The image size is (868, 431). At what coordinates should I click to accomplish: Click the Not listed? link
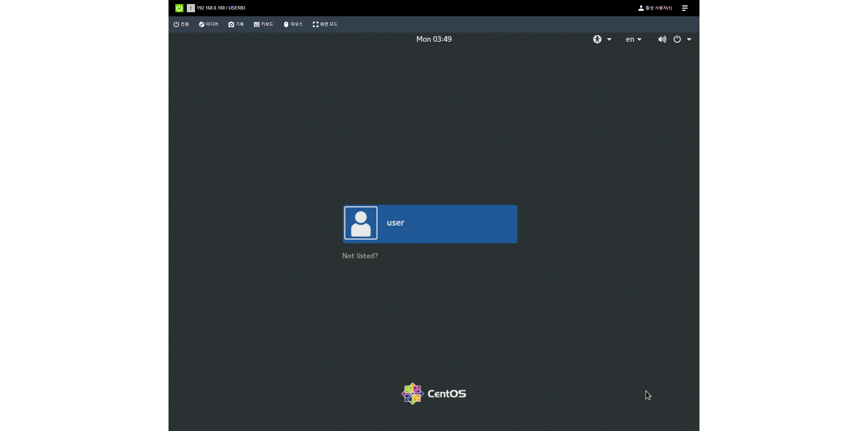coord(360,256)
